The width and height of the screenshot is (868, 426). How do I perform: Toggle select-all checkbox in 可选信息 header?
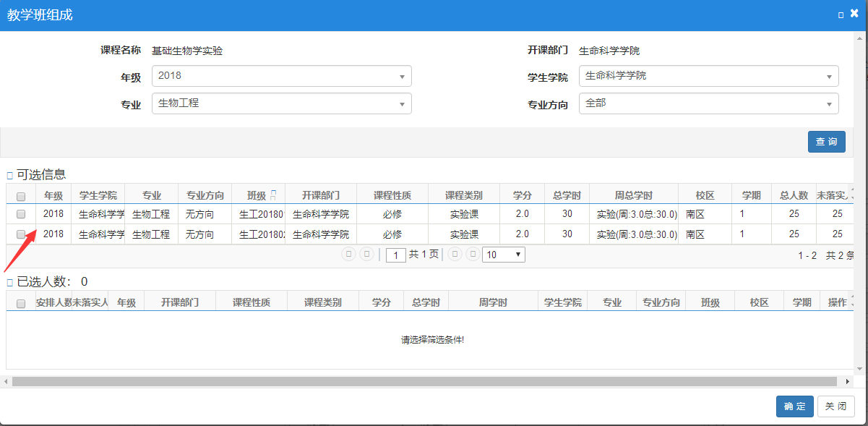[21, 196]
